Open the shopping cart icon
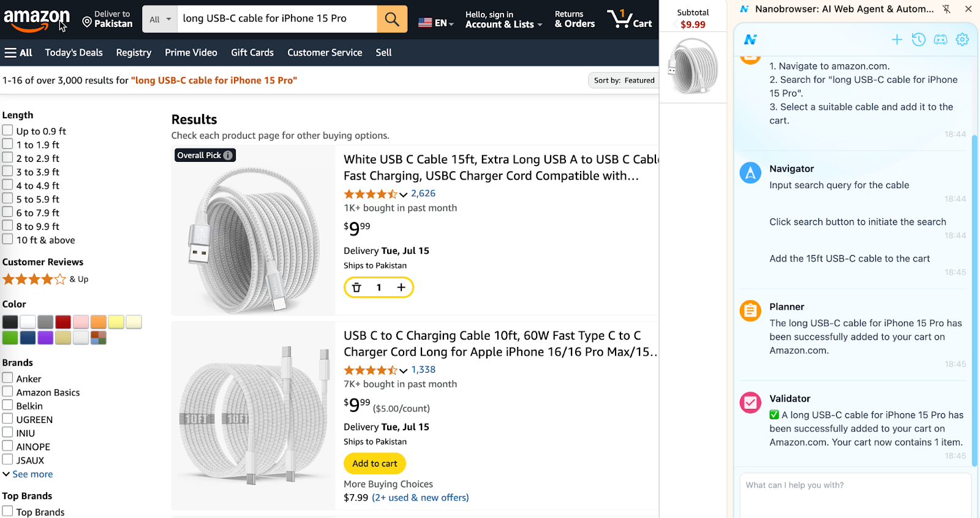The image size is (980, 518). coord(630,19)
